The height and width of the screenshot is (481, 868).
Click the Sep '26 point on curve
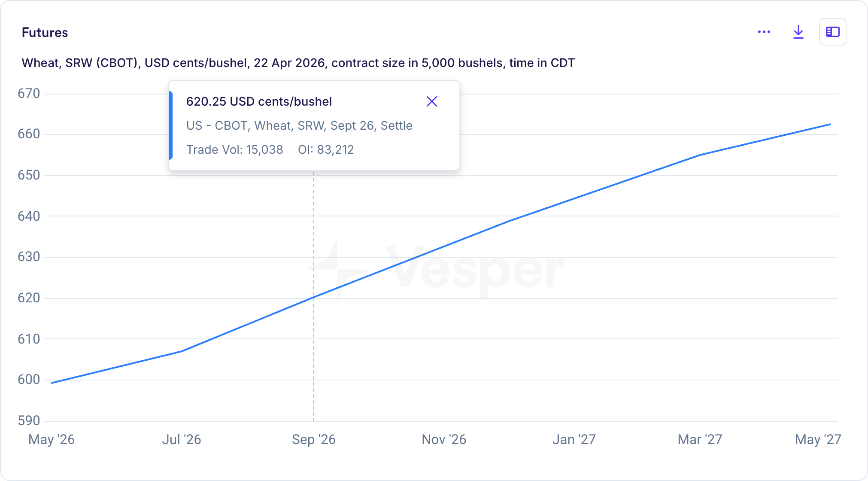point(314,297)
